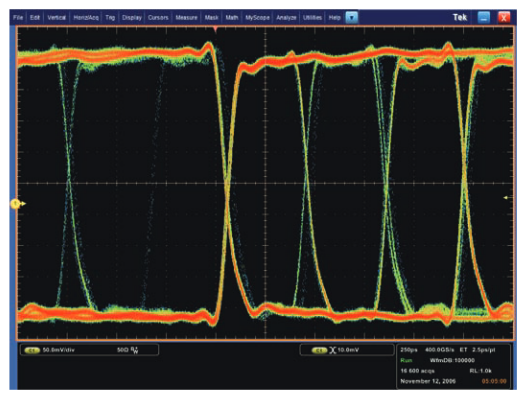Click the C1 badge in trigger readout

319,350
